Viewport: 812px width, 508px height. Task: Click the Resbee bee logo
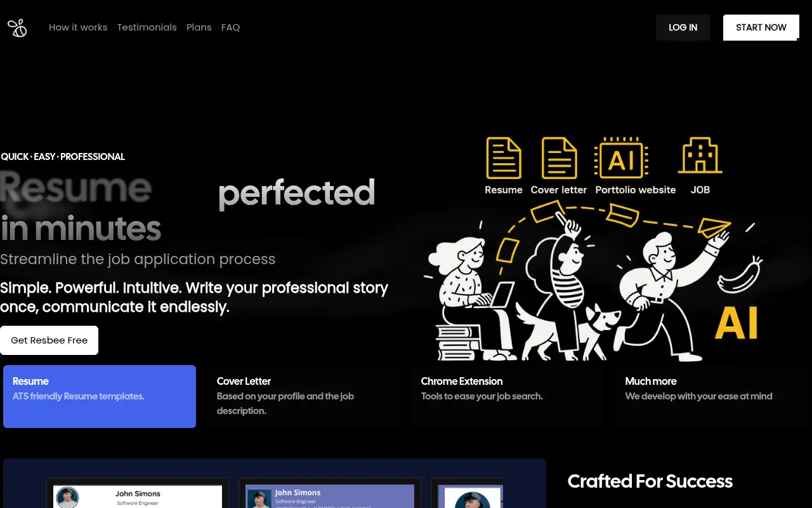(17, 28)
